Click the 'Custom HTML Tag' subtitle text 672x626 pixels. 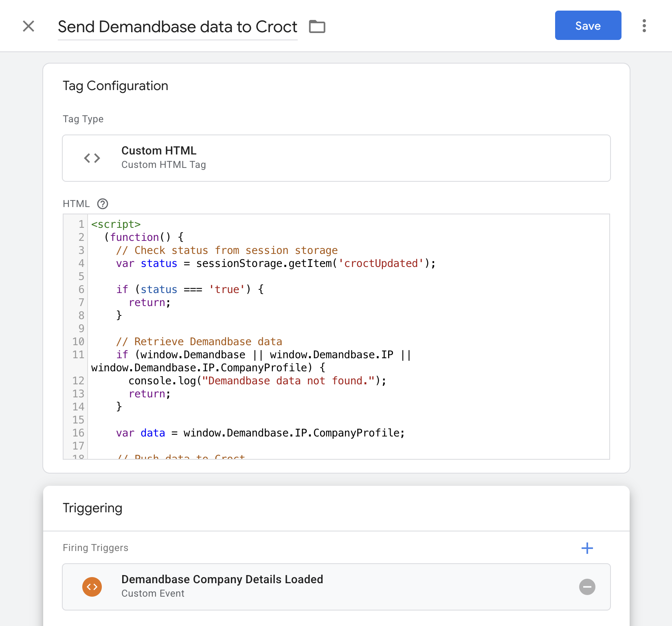coord(164,165)
